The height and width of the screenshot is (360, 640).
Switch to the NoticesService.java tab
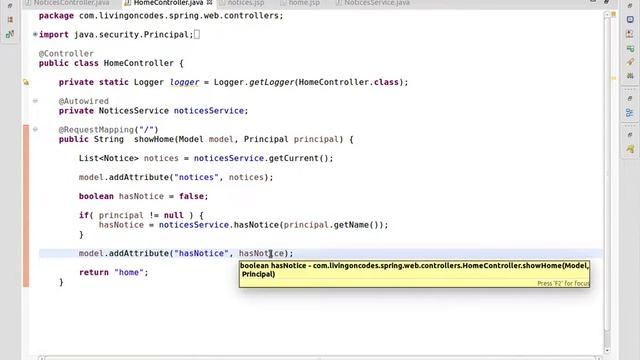click(x=372, y=3)
